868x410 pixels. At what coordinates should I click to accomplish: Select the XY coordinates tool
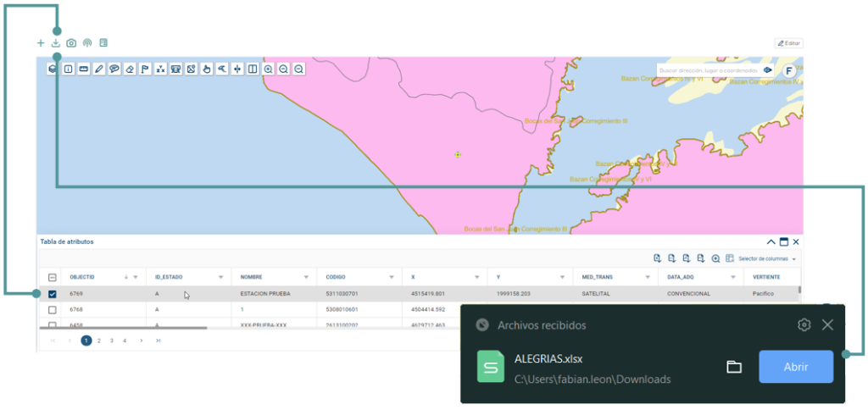tap(160, 69)
